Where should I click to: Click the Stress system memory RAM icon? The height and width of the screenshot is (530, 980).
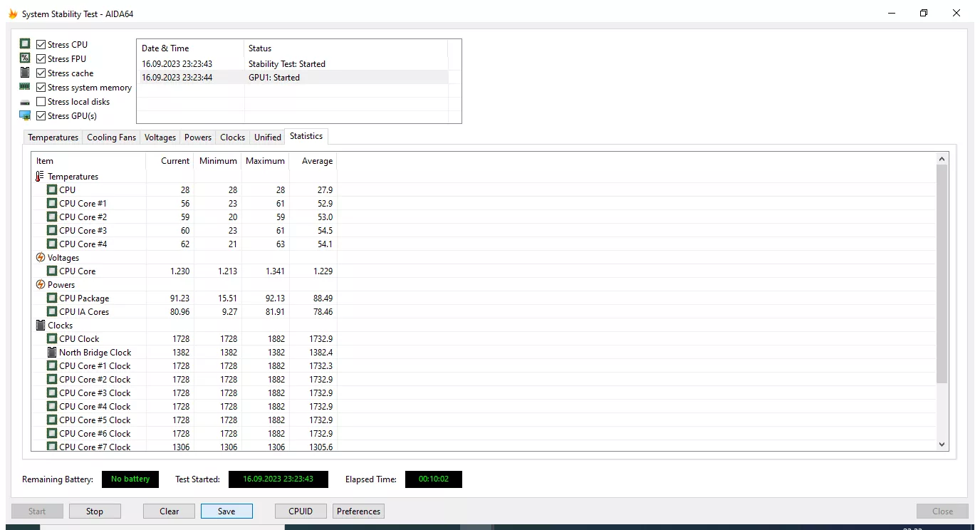(x=25, y=87)
